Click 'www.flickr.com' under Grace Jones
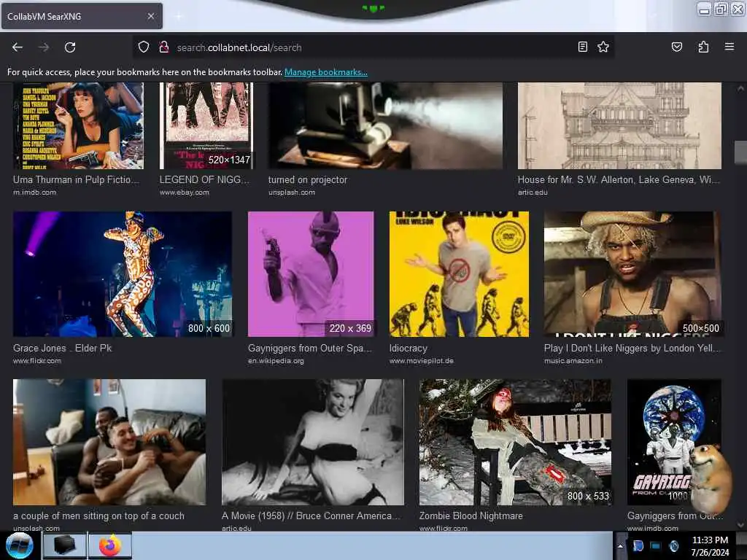The image size is (747, 560). 37,361
